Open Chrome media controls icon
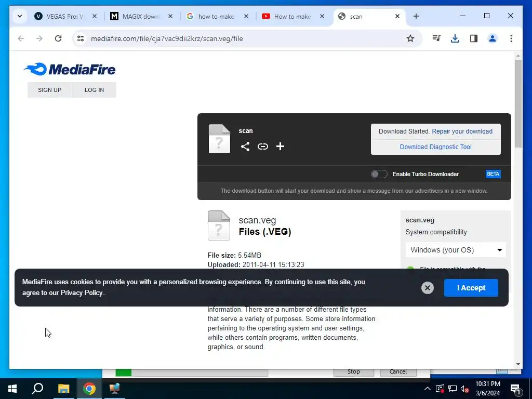The width and height of the screenshot is (532, 399). [x=436, y=38]
